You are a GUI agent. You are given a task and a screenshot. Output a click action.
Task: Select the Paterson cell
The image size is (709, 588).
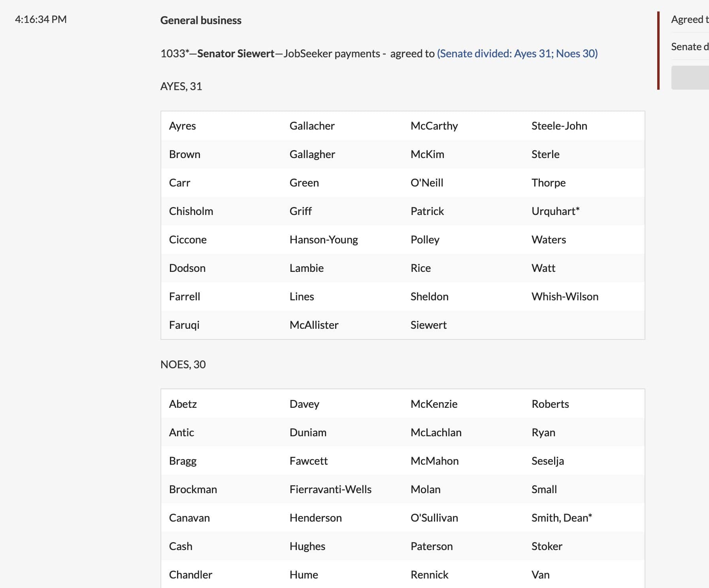[x=463, y=546]
